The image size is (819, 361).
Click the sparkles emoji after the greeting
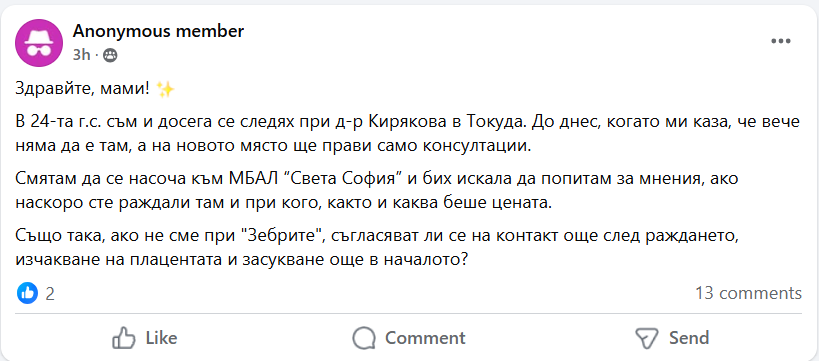165,90
